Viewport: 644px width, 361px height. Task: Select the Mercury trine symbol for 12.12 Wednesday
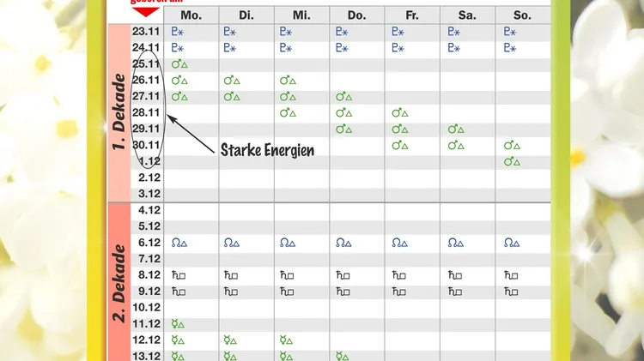coord(286,340)
